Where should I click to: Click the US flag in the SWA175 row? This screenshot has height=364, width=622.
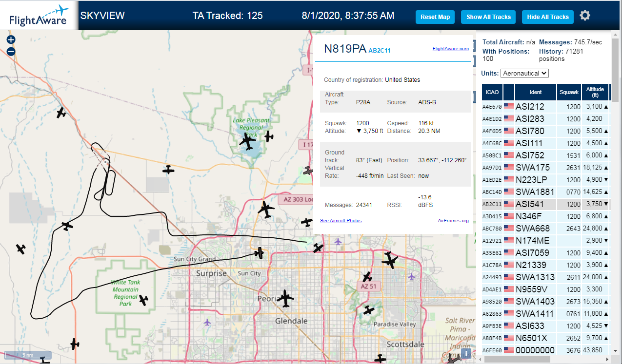point(509,167)
